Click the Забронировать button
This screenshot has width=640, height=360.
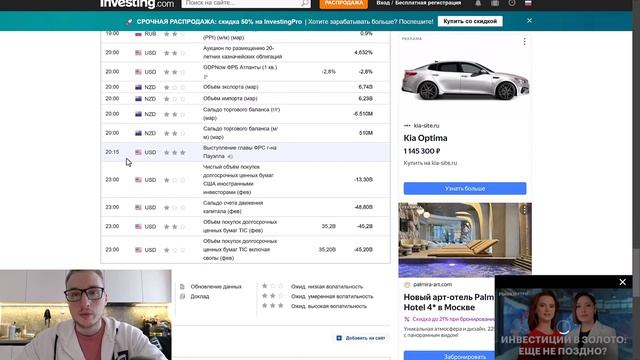pyautogui.click(x=449, y=356)
